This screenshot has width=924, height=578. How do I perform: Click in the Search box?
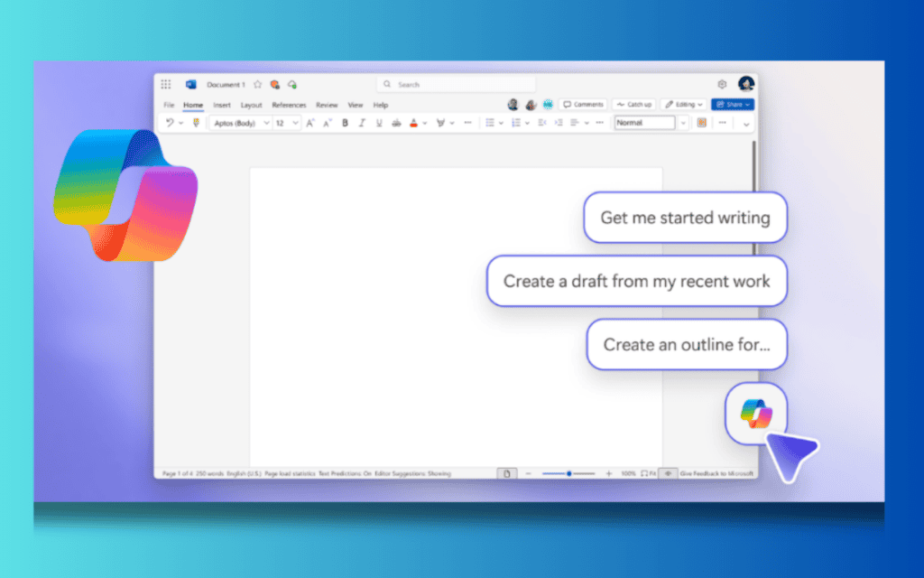tap(457, 84)
